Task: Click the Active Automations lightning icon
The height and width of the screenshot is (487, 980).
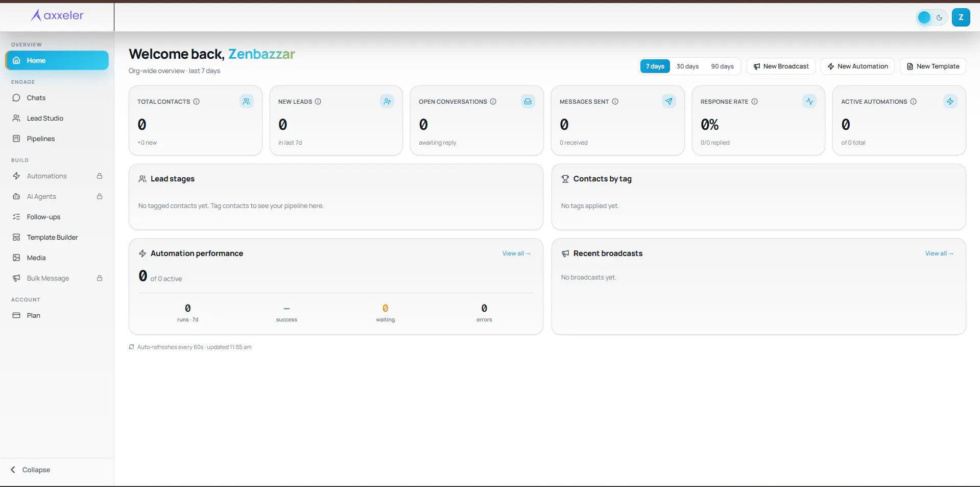Action: point(950,101)
